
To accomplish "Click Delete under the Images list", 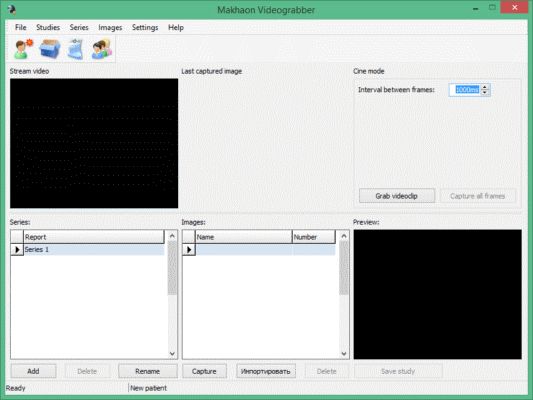I will (x=326, y=371).
